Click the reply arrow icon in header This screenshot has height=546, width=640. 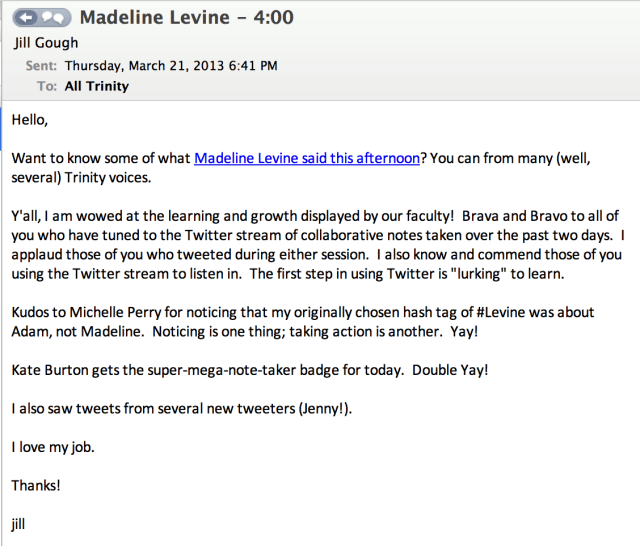click(27, 17)
